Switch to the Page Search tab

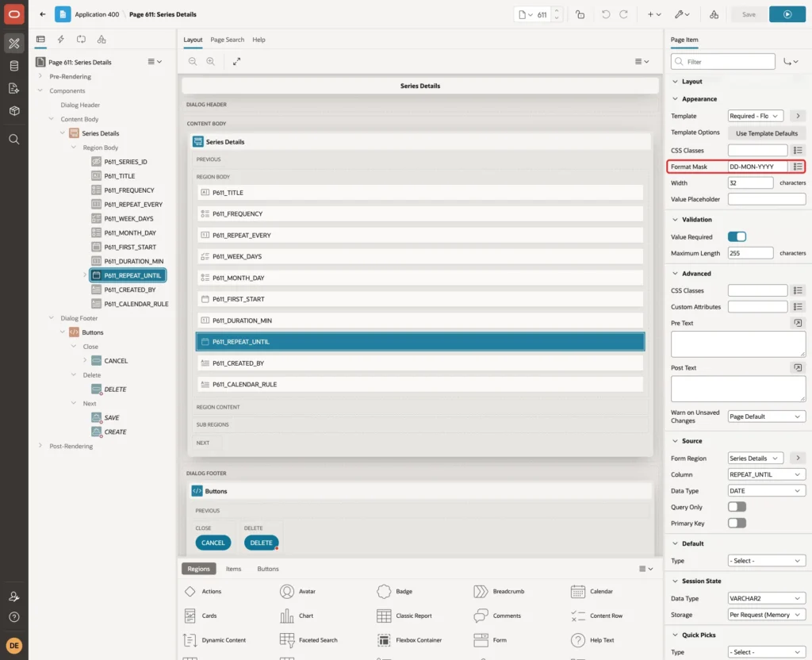pos(227,40)
